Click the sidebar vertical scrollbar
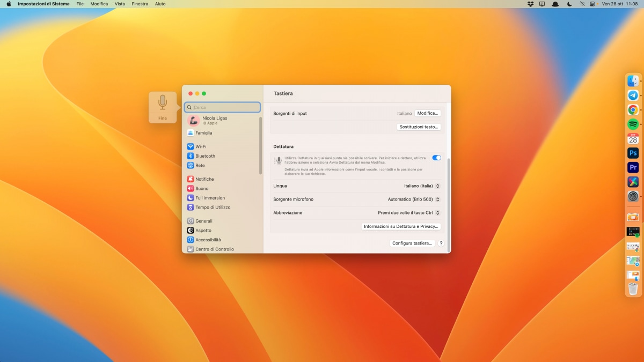This screenshot has height=362, width=644. click(261, 145)
